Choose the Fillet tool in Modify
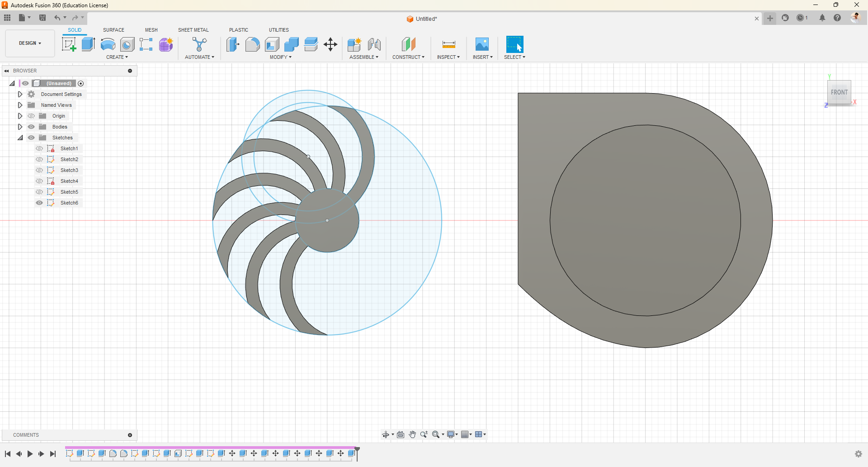This screenshot has height=467, width=868. (x=252, y=44)
